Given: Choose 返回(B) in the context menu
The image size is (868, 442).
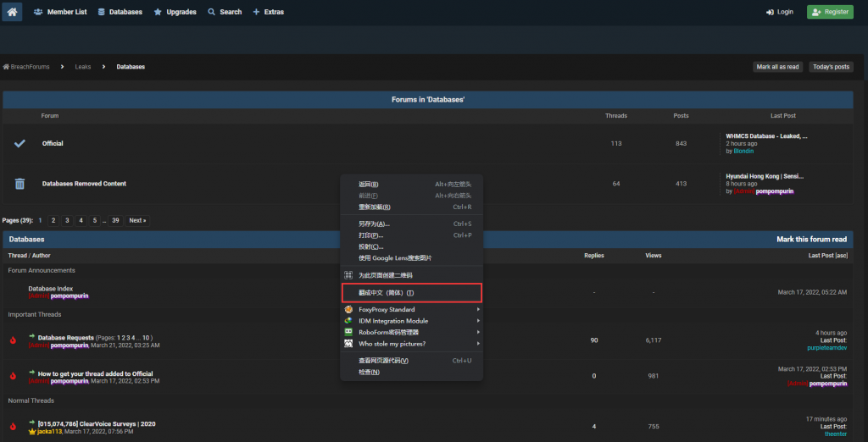Looking at the screenshot, I should (x=411, y=185).
